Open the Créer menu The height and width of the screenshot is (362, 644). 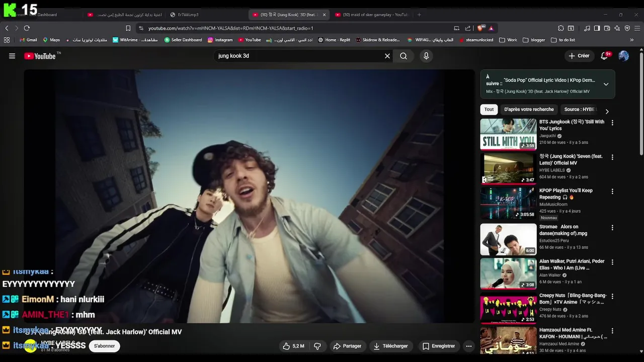pos(579,56)
